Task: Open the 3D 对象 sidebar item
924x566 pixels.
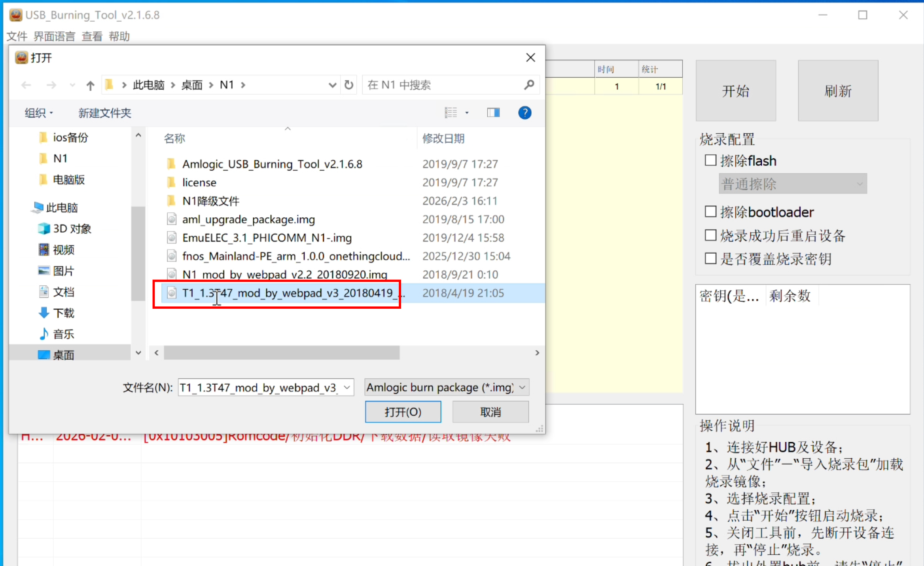Action: pyautogui.click(x=72, y=229)
